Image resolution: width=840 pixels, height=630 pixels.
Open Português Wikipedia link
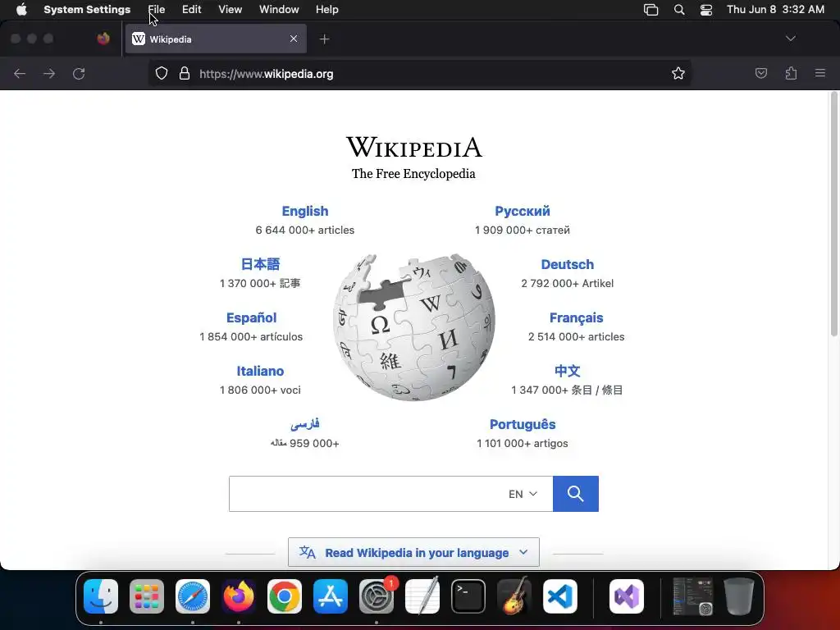pos(523,424)
